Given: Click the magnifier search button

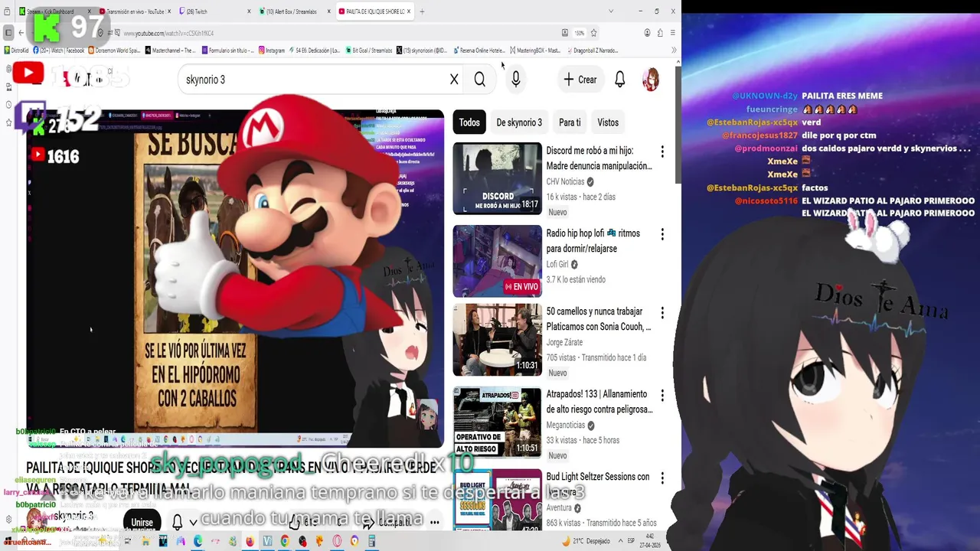Looking at the screenshot, I should tap(480, 80).
